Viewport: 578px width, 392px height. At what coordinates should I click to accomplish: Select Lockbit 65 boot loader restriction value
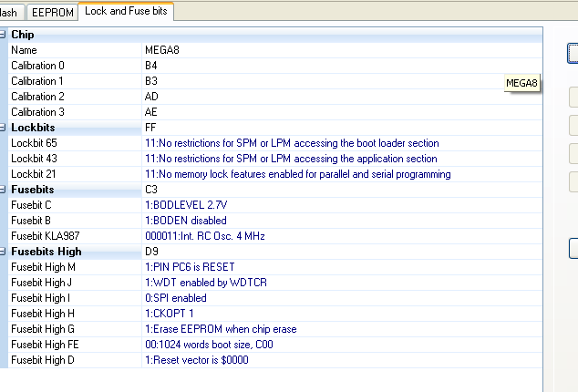(x=292, y=143)
